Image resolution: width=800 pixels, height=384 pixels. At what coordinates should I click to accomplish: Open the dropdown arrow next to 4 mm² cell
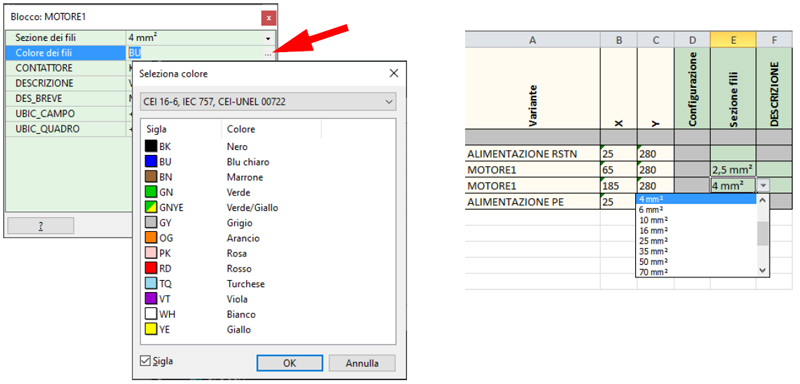click(x=763, y=186)
